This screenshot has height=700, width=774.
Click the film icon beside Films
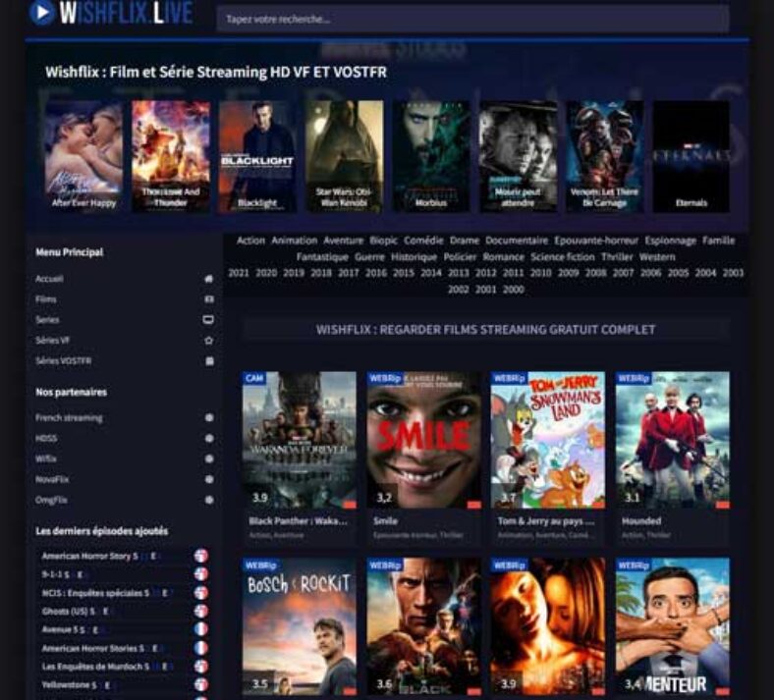(209, 298)
